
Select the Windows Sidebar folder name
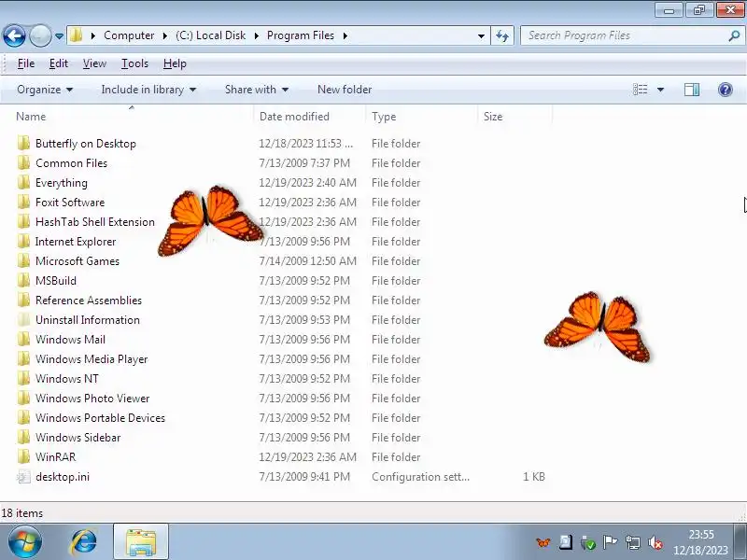pyautogui.click(x=78, y=437)
